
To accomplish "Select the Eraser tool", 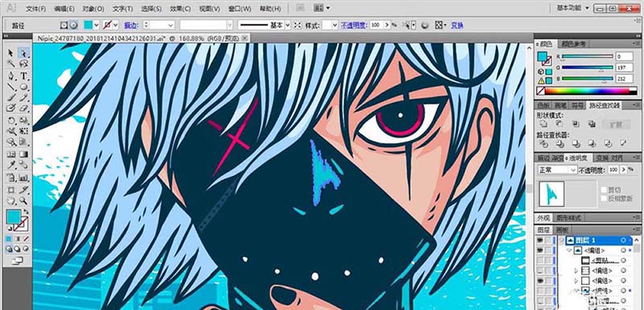I will coord(24,109).
